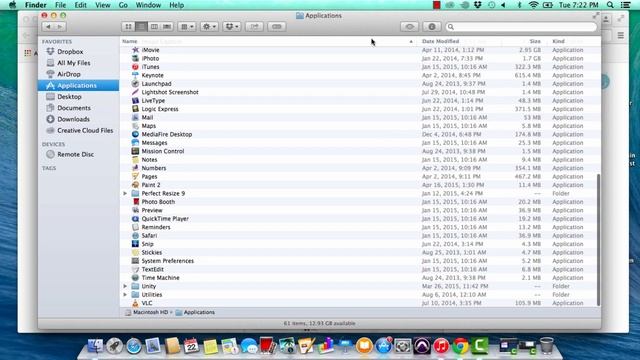The width and height of the screenshot is (640, 360).
Task: Open the Arrange items dropdown
Action: click(x=187, y=27)
